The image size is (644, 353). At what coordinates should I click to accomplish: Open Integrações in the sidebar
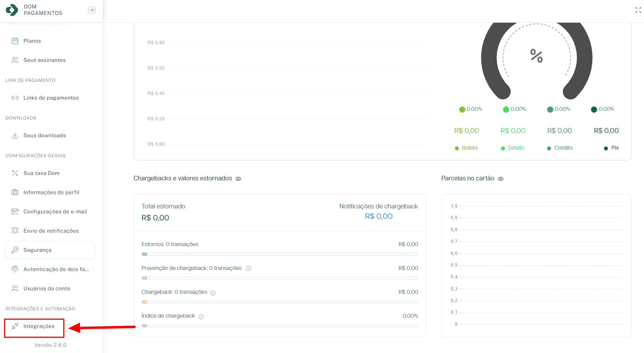coord(38,326)
